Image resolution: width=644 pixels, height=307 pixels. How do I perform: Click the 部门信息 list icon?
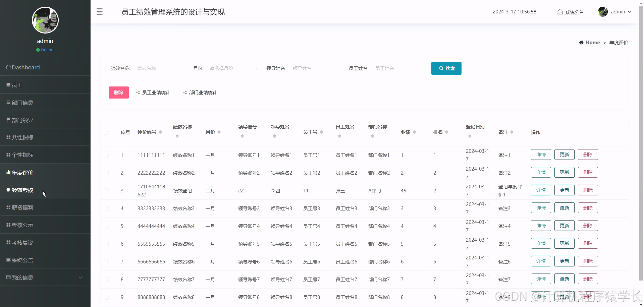(x=8, y=102)
